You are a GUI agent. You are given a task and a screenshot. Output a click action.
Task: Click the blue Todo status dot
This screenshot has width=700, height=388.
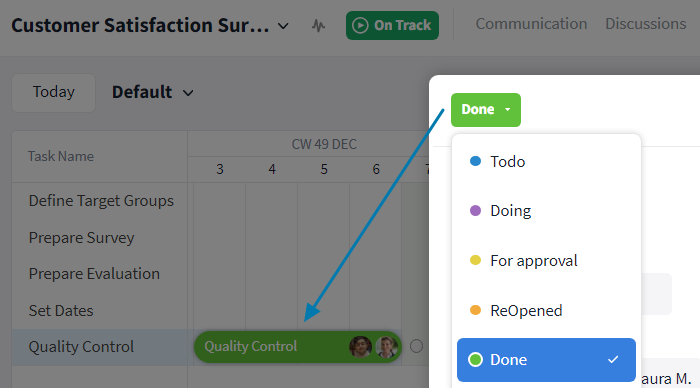[475, 161]
